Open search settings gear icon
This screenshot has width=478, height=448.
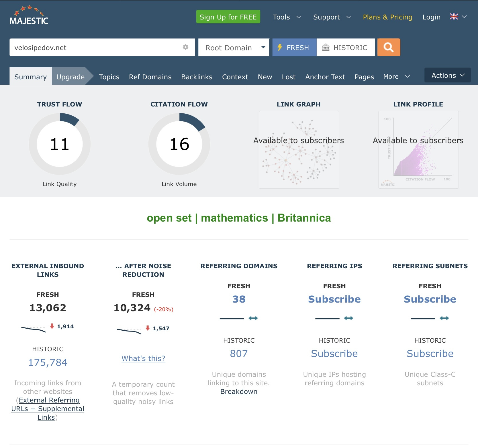(x=185, y=47)
